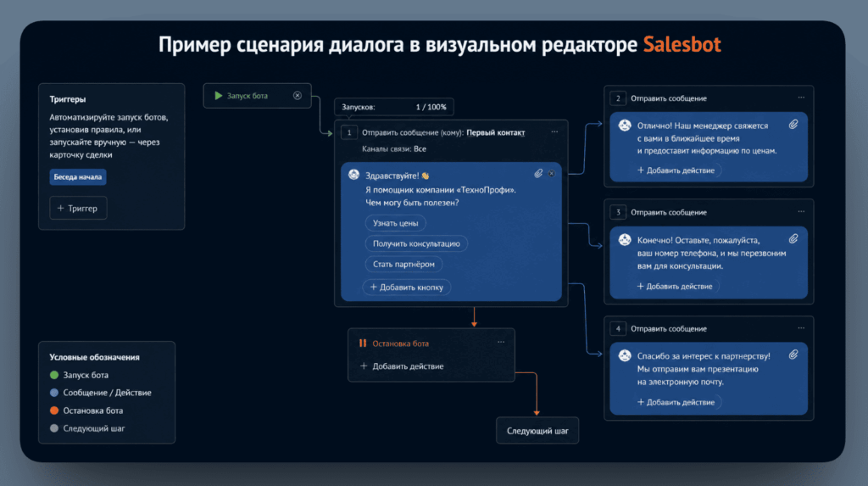Click the paperclip icon in the Здравствуйте message
The height and width of the screenshot is (486, 868).
(538, 174)
